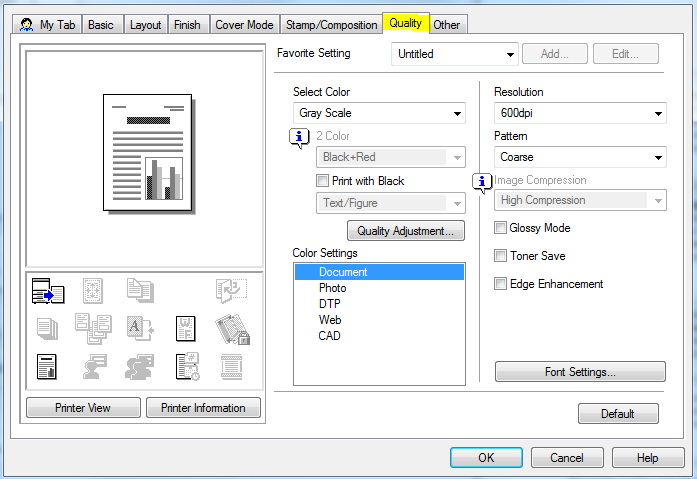Click the font settings 'W F' page icon

[186, 327]
